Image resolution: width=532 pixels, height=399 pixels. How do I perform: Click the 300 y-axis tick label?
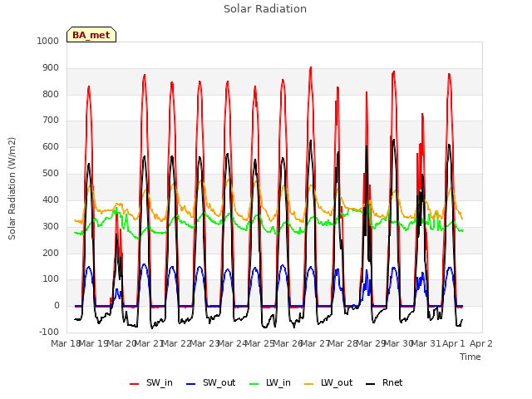click(x=51, y=226)
